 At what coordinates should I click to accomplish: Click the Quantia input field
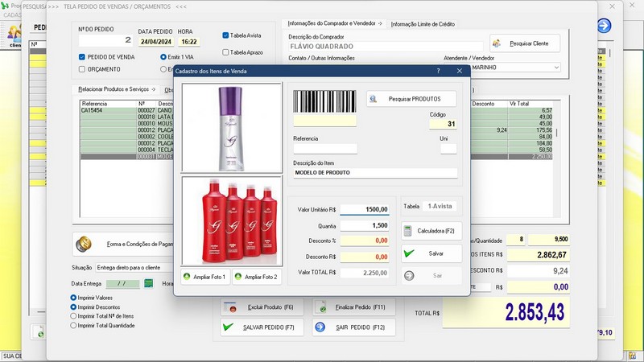click(x=365, y=225)
